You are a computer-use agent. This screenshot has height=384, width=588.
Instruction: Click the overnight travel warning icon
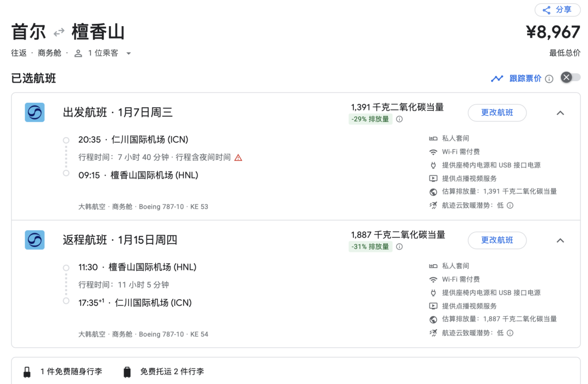(237, 156)
